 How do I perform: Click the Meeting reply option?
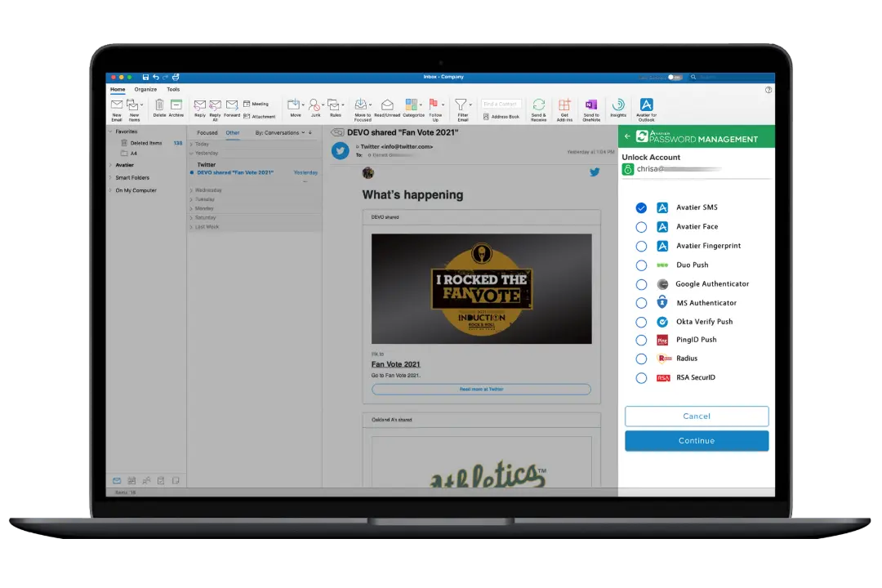256,104
